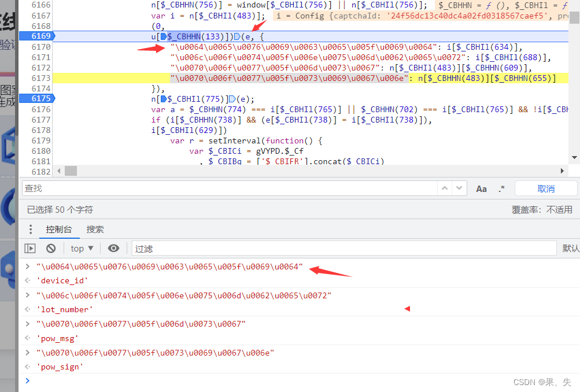Click the 已选择 50 个字符 status text

click(60, 210)
